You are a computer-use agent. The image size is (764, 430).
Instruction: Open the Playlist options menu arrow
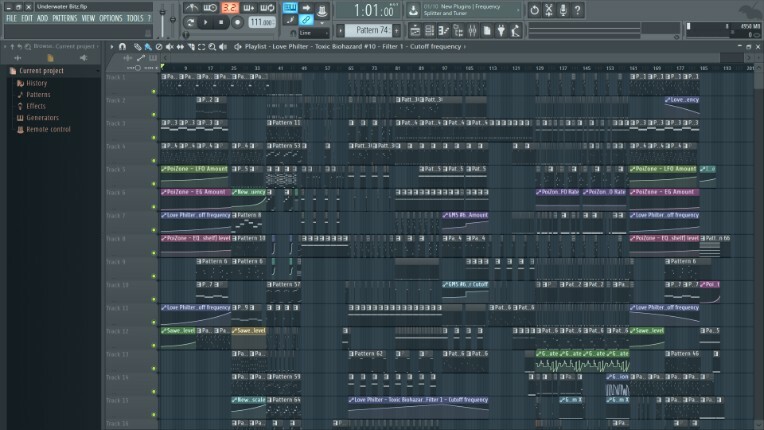pos(112,47)
